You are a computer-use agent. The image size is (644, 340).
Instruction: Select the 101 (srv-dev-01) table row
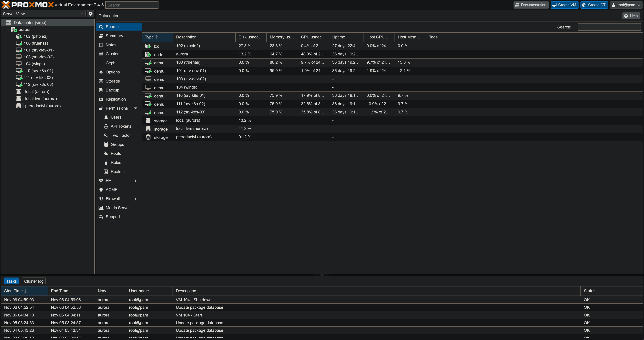pyautogui.click(x=392, y=71)
